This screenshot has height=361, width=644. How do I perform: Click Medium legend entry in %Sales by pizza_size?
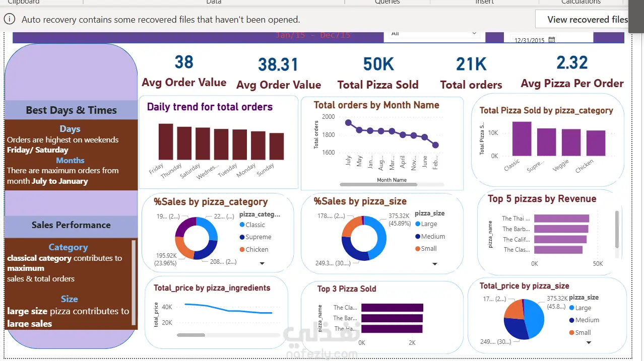click(430, 237)
